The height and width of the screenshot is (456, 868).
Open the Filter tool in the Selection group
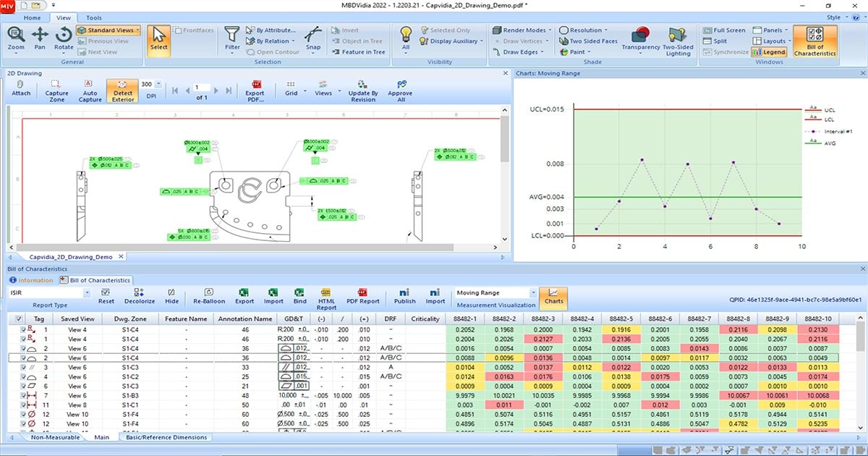click(231, 40)
